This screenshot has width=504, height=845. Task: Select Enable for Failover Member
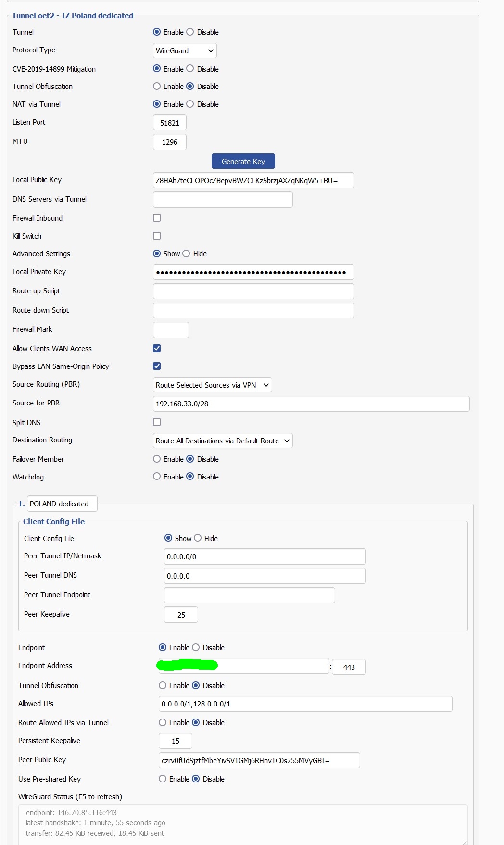(x=157, y=459)
